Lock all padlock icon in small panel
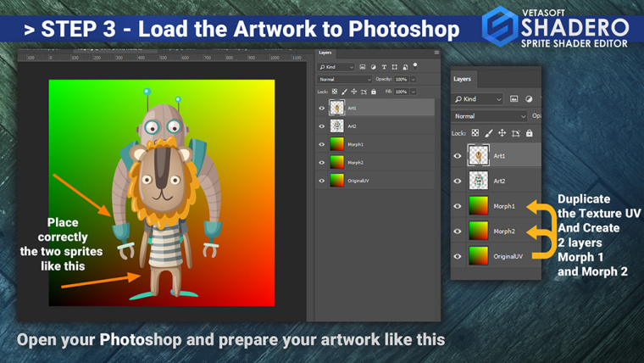The image size is (644, 363). [x=374, y=92]
